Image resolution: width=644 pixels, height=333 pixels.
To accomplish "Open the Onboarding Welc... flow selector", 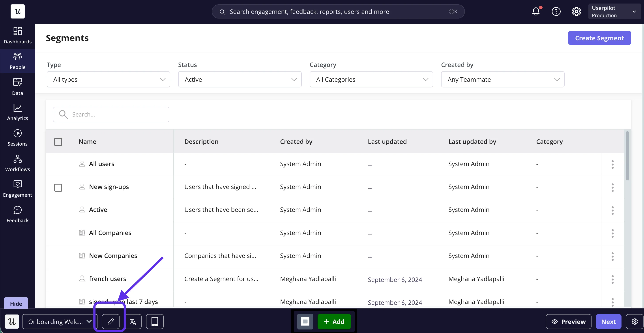I will point(60,322).
